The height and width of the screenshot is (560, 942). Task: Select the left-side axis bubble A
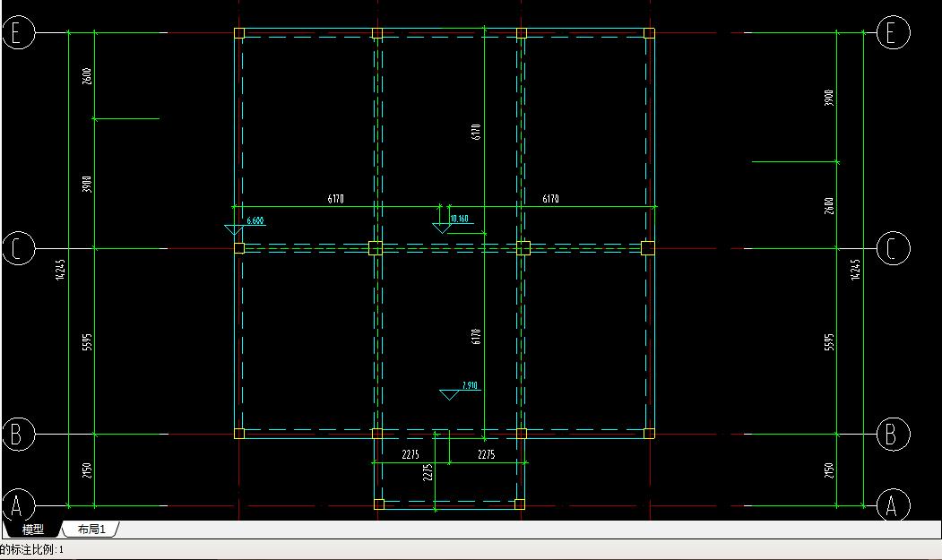click(x=18, y=504)
